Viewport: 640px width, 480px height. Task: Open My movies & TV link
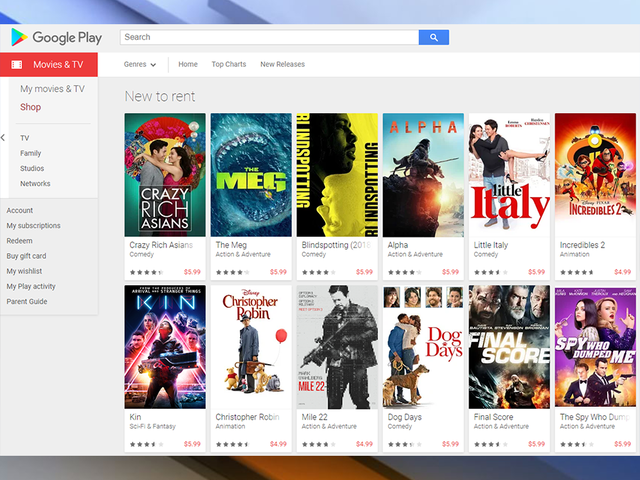tap(52, 89)
